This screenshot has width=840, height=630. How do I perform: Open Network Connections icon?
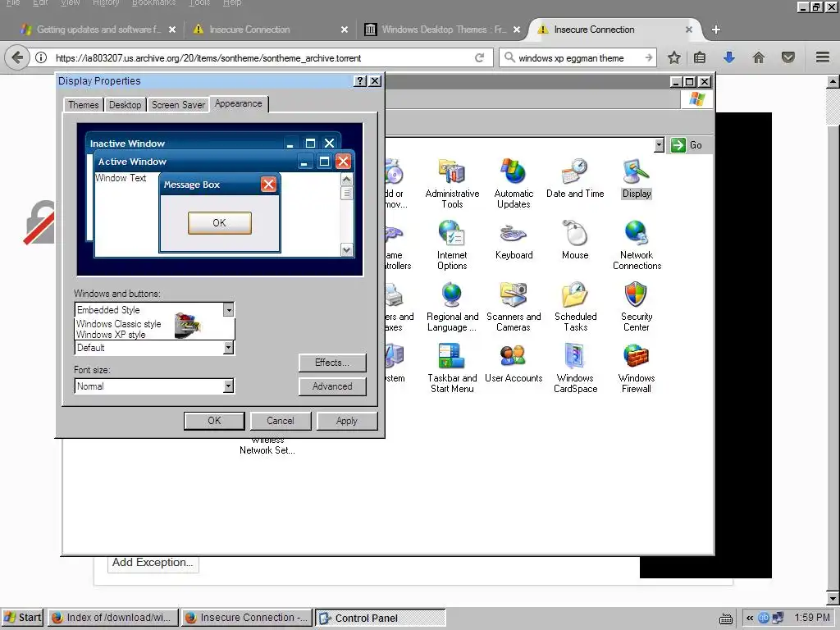click(x=637, y=245)
